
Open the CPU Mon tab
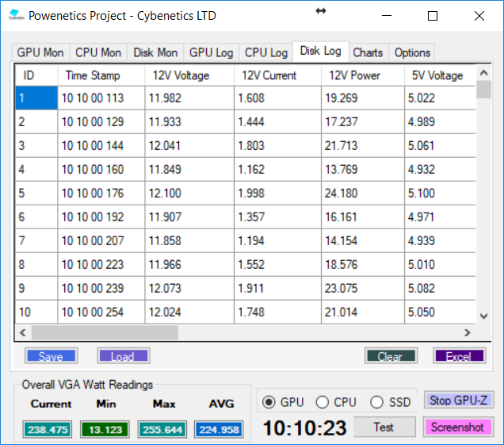pos(98,52)
